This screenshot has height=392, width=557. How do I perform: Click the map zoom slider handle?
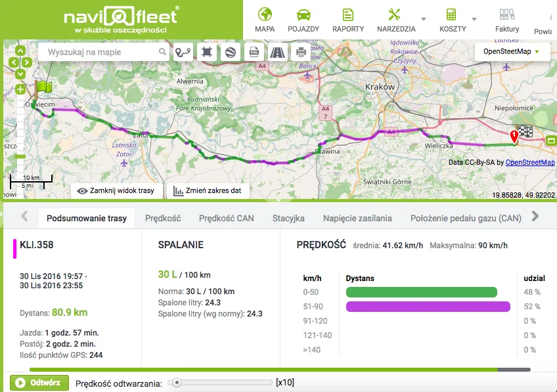coord(20,156)
